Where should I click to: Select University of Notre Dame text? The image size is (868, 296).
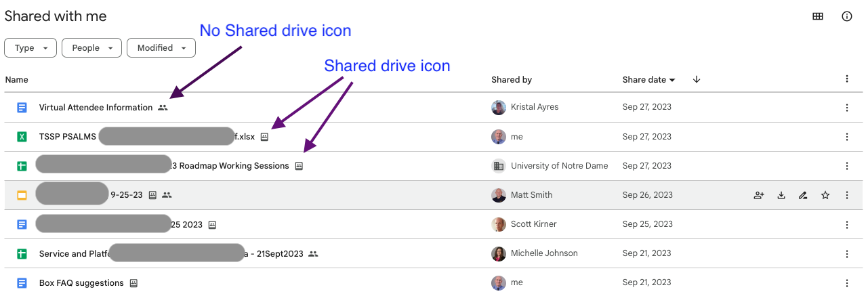pos(560,166)
